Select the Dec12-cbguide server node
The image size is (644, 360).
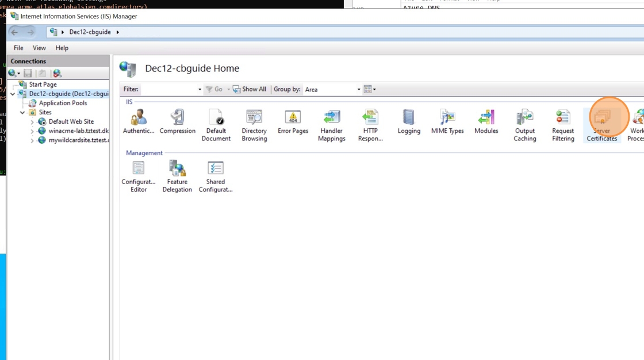point(68,94)
